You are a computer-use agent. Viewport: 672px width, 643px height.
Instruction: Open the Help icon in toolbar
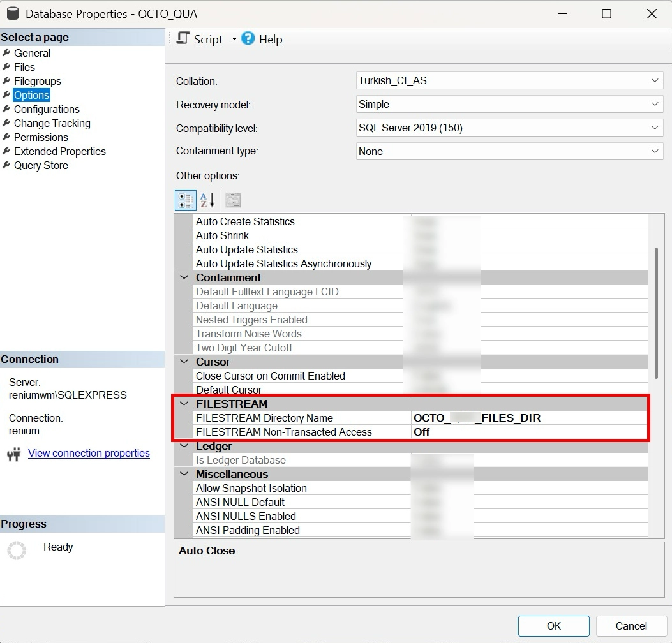[x=248, y=39]
